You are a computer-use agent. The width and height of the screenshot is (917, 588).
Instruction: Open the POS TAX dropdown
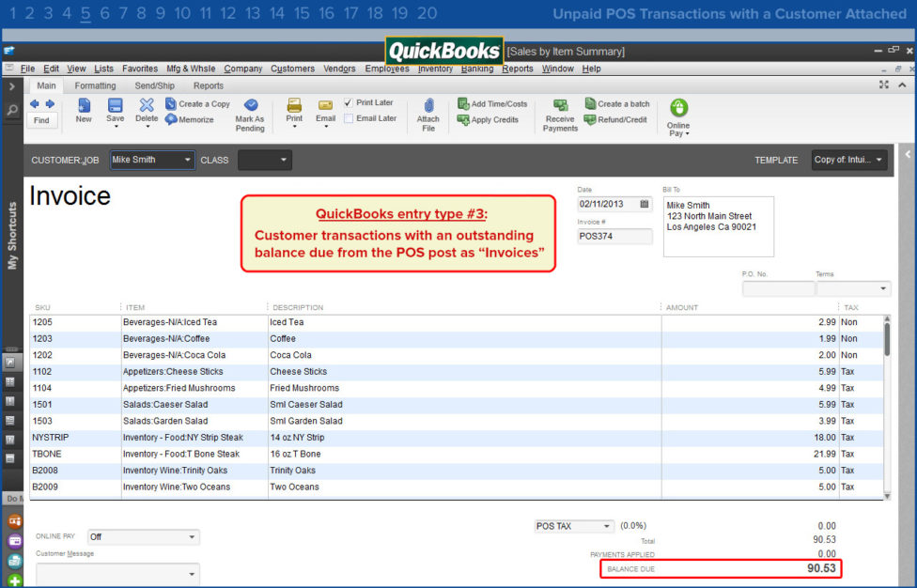tap(606, 526)
